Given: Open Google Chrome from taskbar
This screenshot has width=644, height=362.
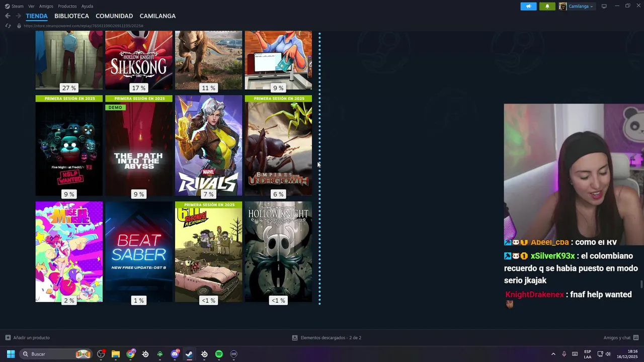Looking at the screenshot, I should pos(131,354).
